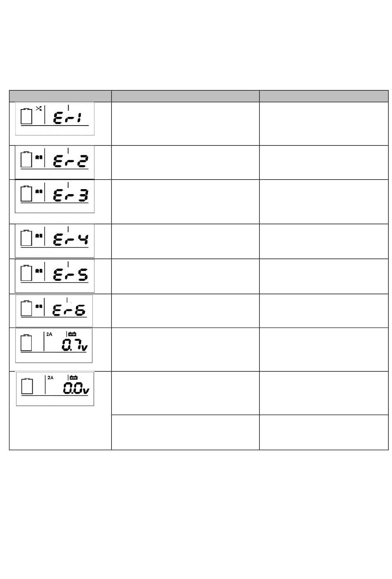
Task: Click the middle gray table header cell
Action: pyautogui.click(x=185, y=96)
